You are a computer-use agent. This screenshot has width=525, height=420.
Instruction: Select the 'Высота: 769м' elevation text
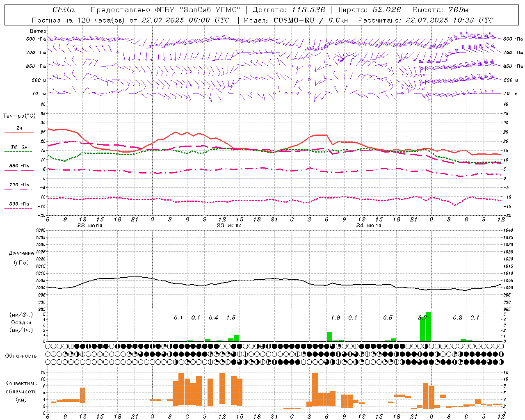click(441, 10)
